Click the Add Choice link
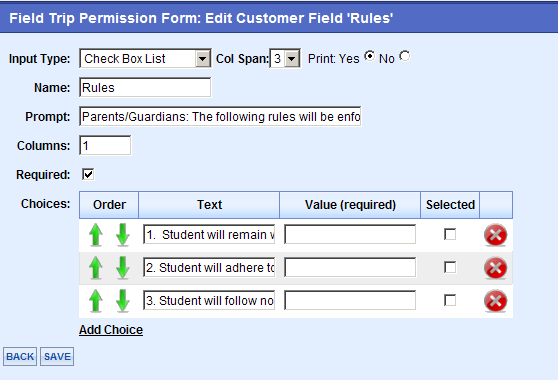The height and width of the screenshot is (380, 558). coord(111,330)
